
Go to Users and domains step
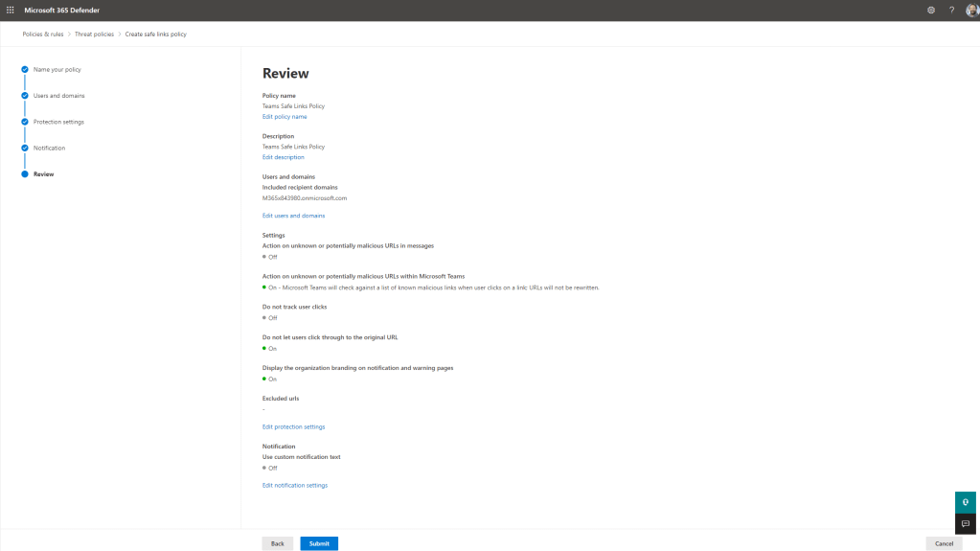point(58,96)
